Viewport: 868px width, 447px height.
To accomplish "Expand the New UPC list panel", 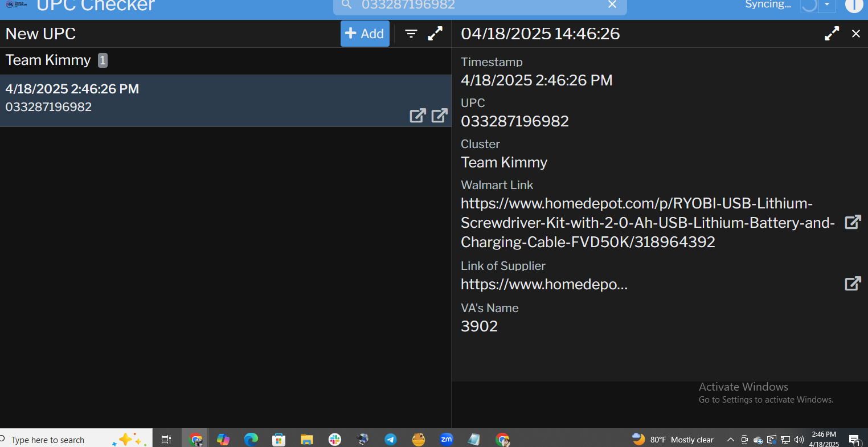I will 435,34.
